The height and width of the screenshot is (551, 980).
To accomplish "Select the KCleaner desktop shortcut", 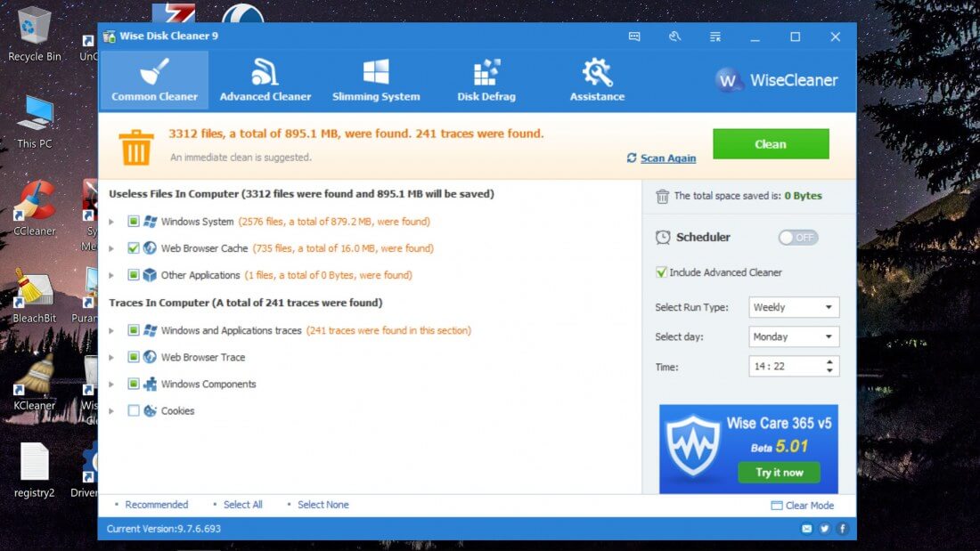I will coord(35,383).
